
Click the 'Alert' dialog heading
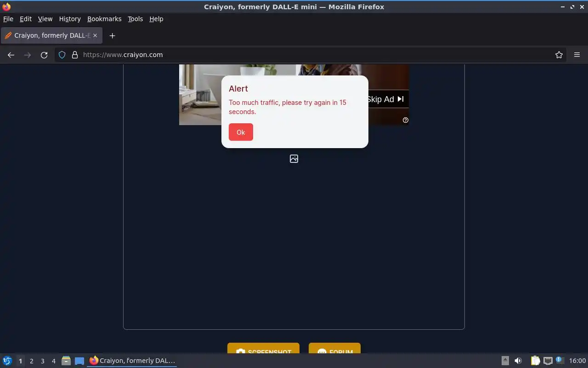(238, 89)
